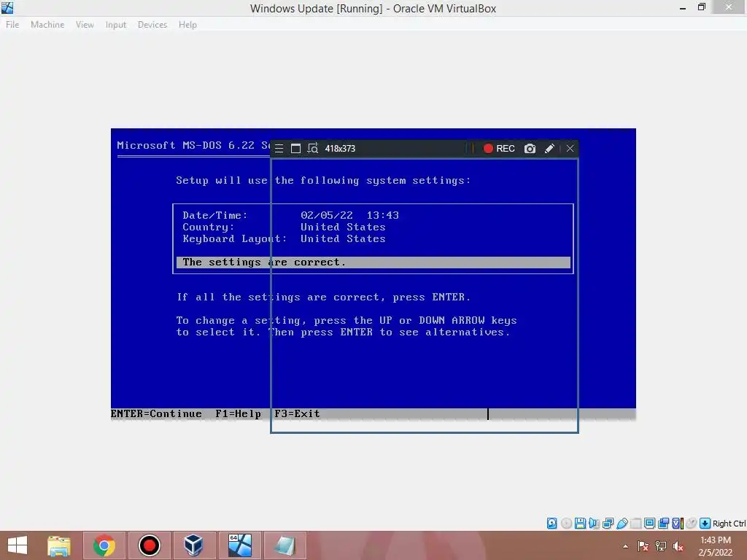Click the hard disk activity status icon
The image size is (747, 560).
pos(551,524)
